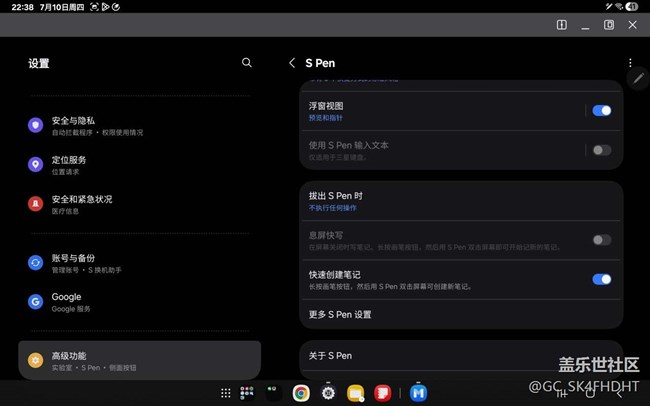Open the 拔出 S Pen 时 action options
Image resolution: width=650 pixels, height=406 pixels.
coord(461,201)
